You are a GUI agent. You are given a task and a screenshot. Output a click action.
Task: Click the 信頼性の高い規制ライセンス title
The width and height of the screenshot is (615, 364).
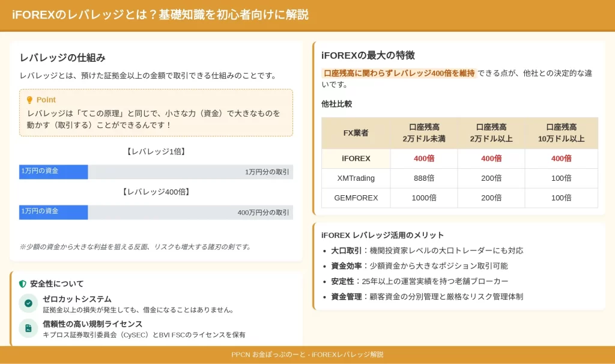pos(92,324)
